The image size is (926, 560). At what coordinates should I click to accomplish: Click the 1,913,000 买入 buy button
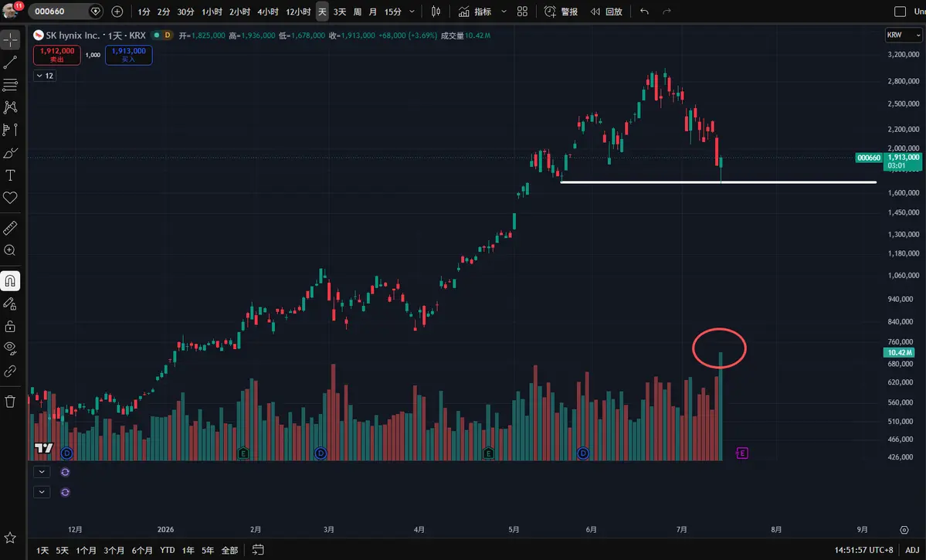coord(128,55)
